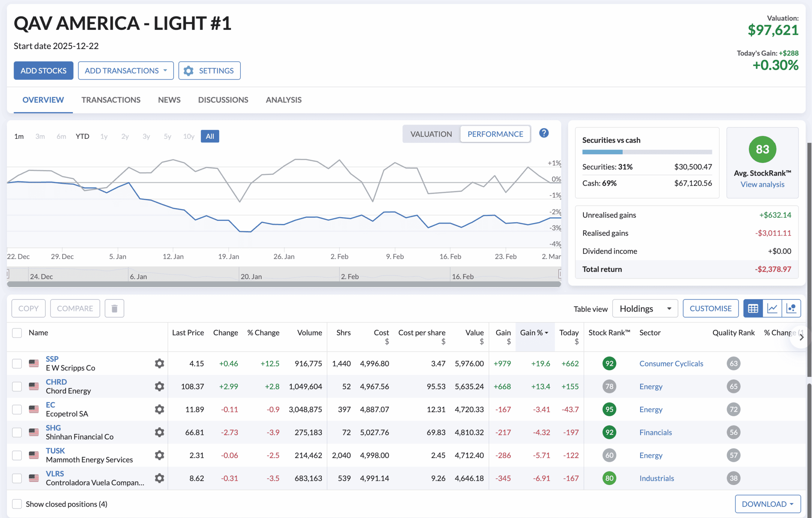Open gear settings for SSP row
812x518 pixels.
tap(159, 363)
